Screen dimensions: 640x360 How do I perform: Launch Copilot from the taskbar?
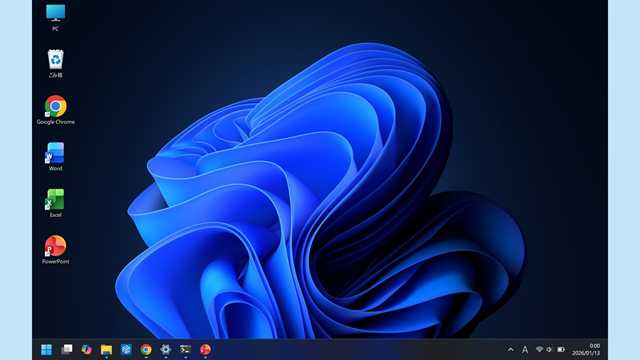tap(87, 349)
